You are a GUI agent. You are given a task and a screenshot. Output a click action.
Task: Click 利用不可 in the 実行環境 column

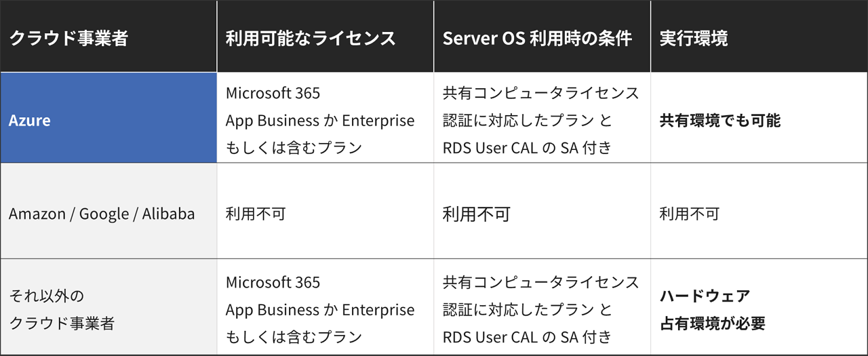[x=689, y=214]
